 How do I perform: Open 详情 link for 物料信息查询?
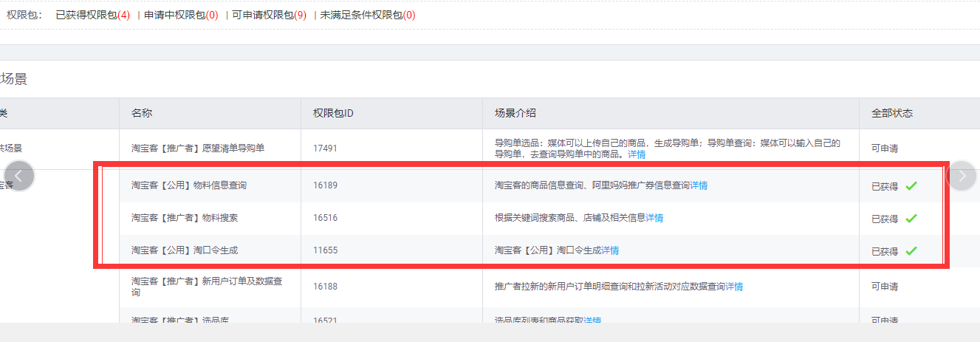(x=699, y=185)
